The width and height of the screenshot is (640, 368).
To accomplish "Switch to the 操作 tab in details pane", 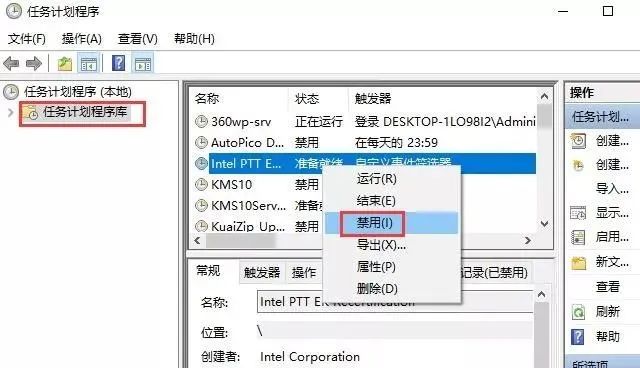I will [x=304, y=273].
